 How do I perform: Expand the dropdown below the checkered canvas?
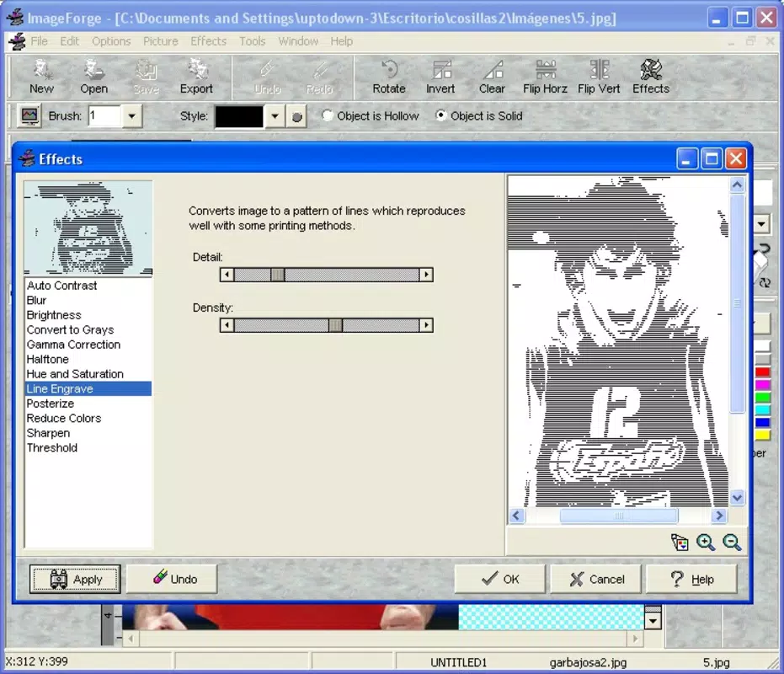653,622
